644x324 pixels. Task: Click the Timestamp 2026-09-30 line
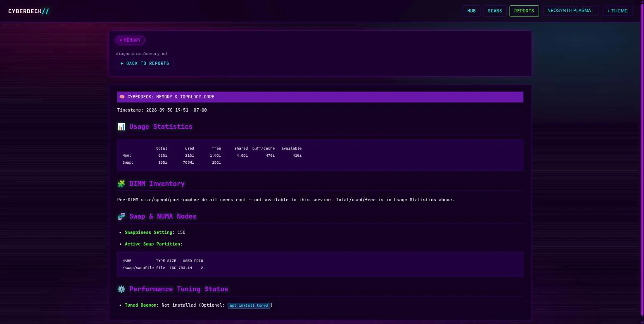point(162,110)
